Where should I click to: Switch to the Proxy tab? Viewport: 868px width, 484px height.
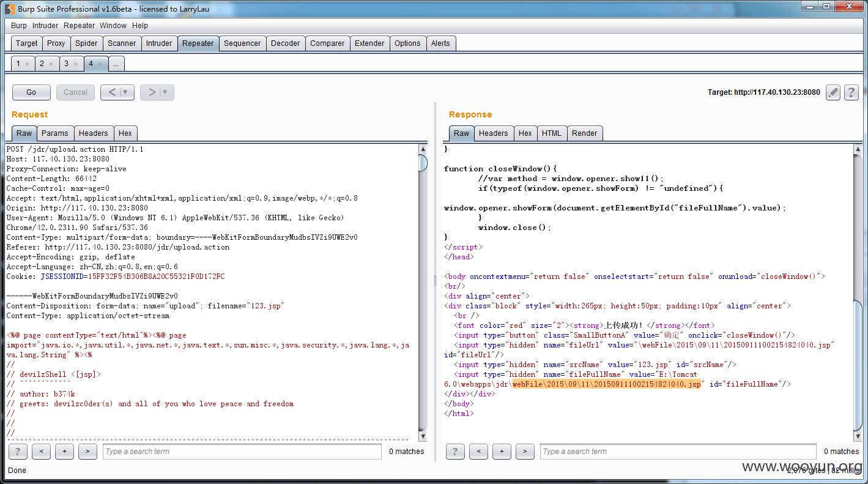point(56,43)
